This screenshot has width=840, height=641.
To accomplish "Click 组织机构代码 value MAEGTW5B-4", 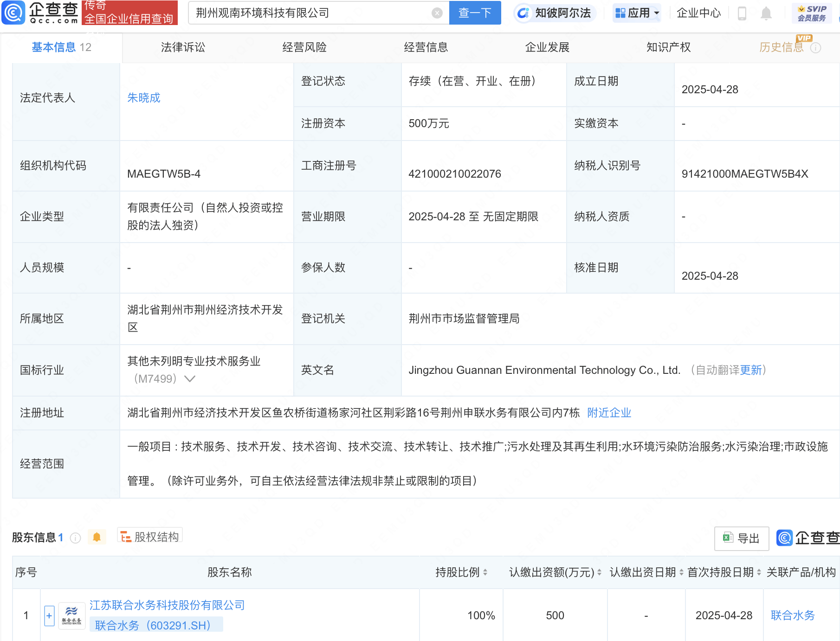I will (x=164, y=174).
